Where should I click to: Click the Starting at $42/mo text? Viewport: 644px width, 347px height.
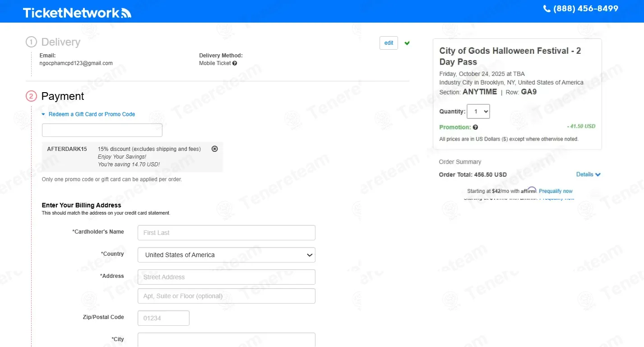click(x=493, y=191)
